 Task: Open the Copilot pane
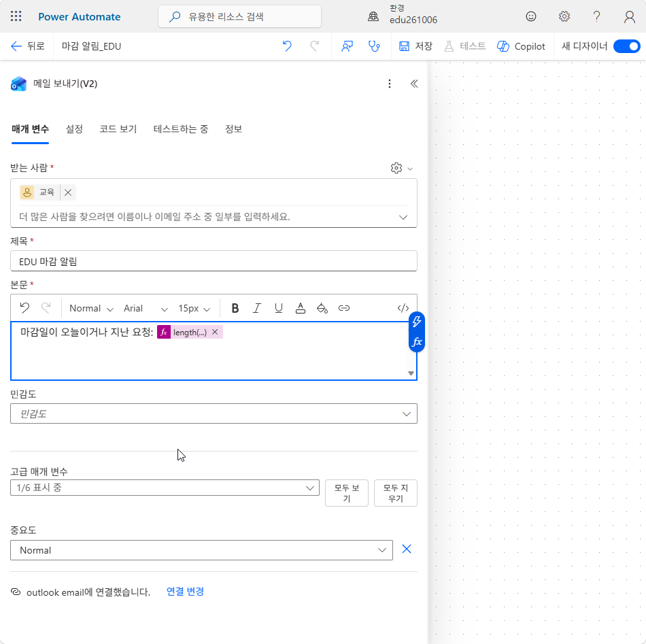pyautogui.click(x=521, y=46)
